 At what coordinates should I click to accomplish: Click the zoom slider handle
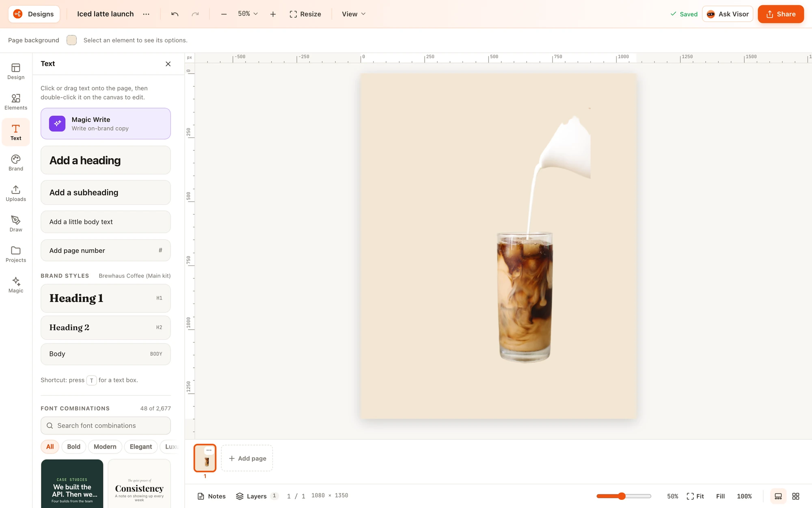click(622, 496)
